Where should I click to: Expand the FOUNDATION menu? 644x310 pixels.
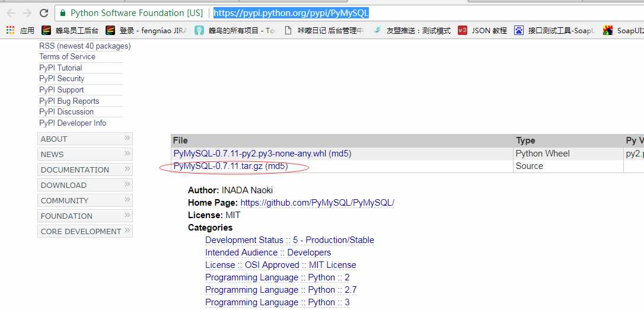coord(85,216)
